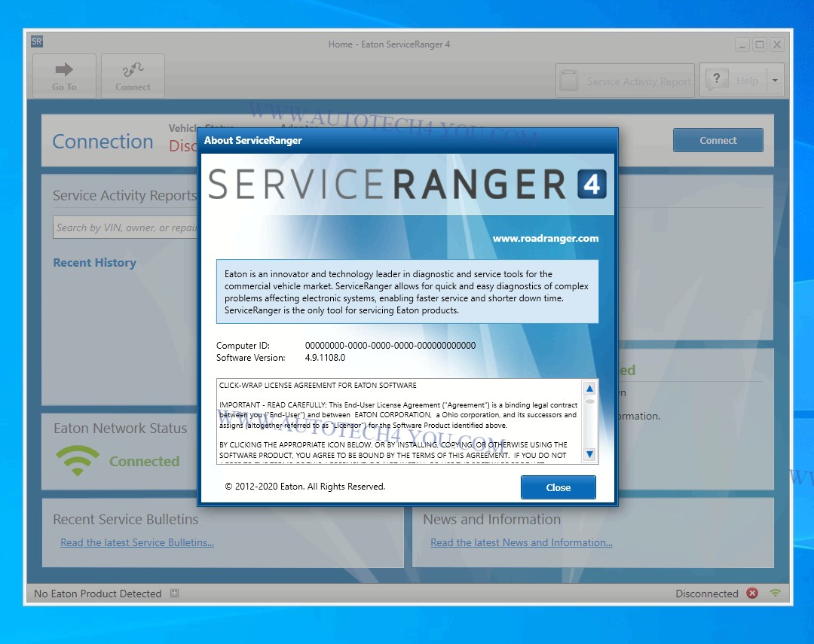The width and height of the screenshot is (814, 644).
Task: Click the green Wi-Fi icon under Eaton Network Status
Action: click(77, 461)
